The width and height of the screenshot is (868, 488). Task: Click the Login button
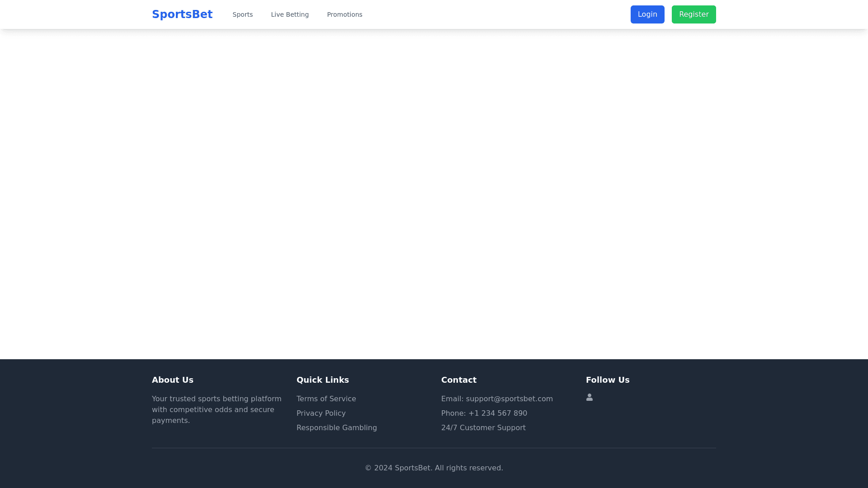click(x=647, y=14)
